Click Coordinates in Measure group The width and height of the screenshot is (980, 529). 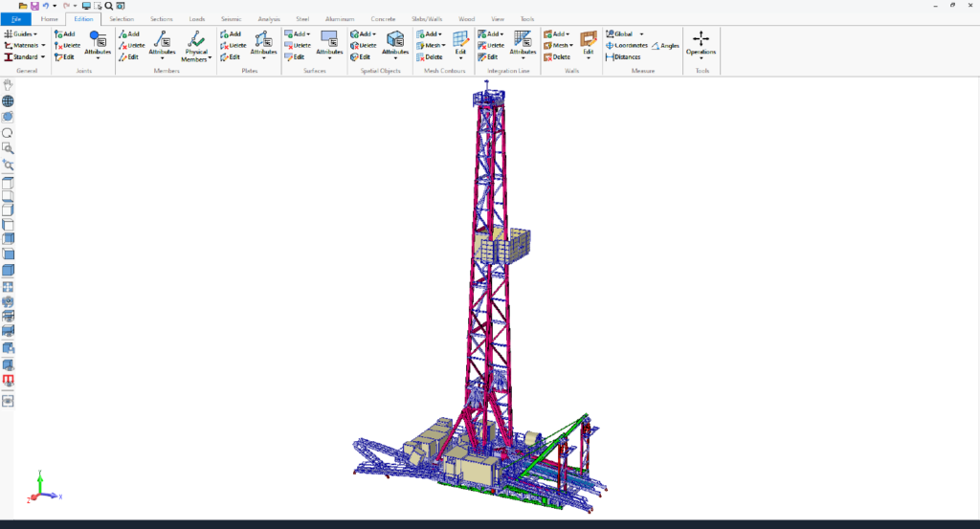[627, 46]
